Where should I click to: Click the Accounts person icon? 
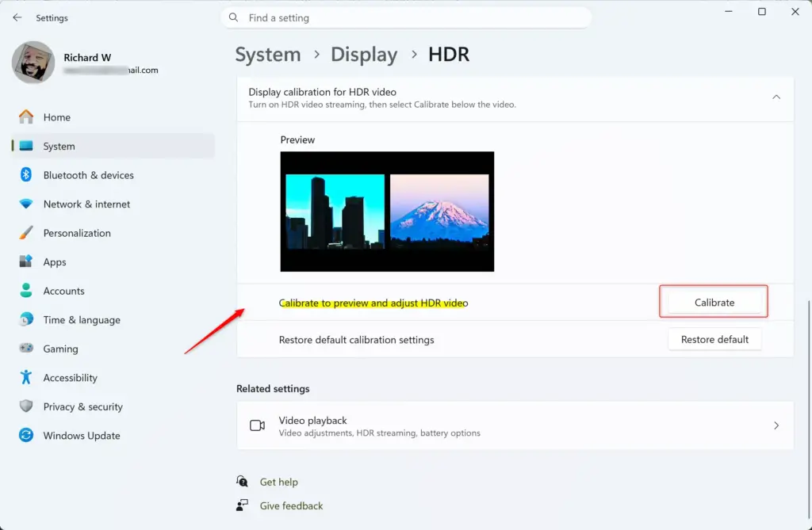tap(26, 291)
